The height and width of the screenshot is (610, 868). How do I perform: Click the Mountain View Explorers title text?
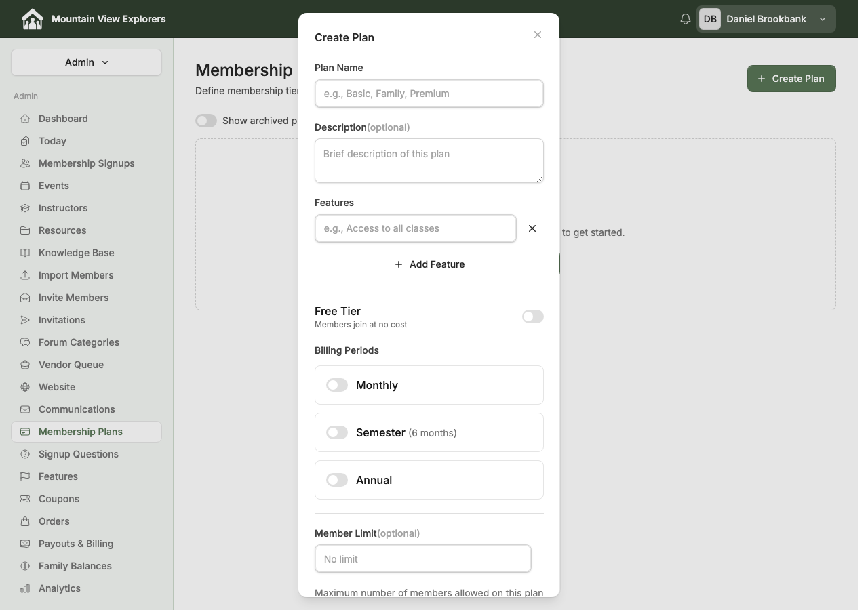108,19
